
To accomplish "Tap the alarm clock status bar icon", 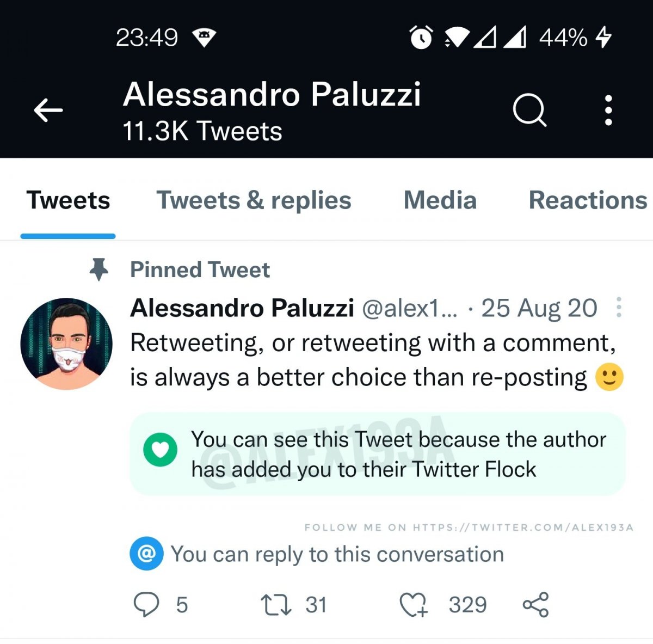I will click(x=421, y=38).
